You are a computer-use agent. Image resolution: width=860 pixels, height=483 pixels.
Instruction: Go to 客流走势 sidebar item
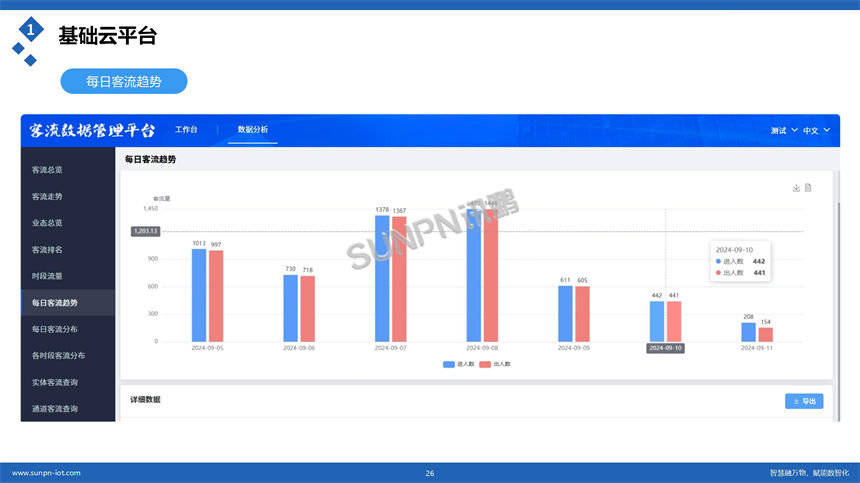pos(47,196)
